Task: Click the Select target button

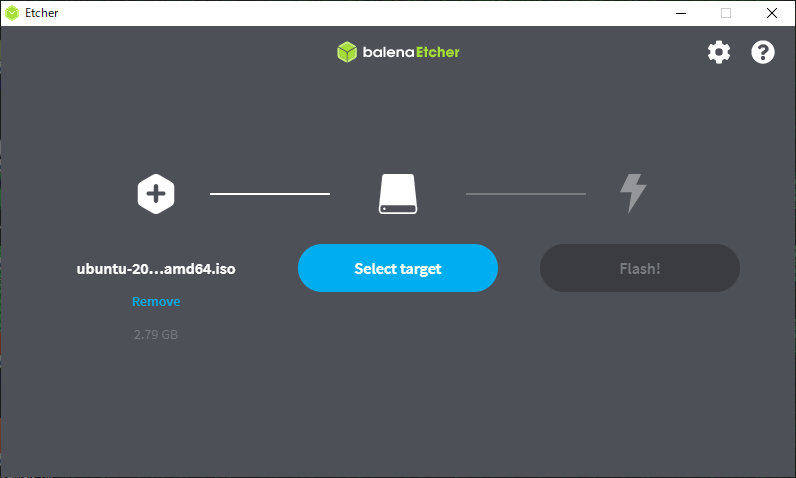Action: point(398,268)
